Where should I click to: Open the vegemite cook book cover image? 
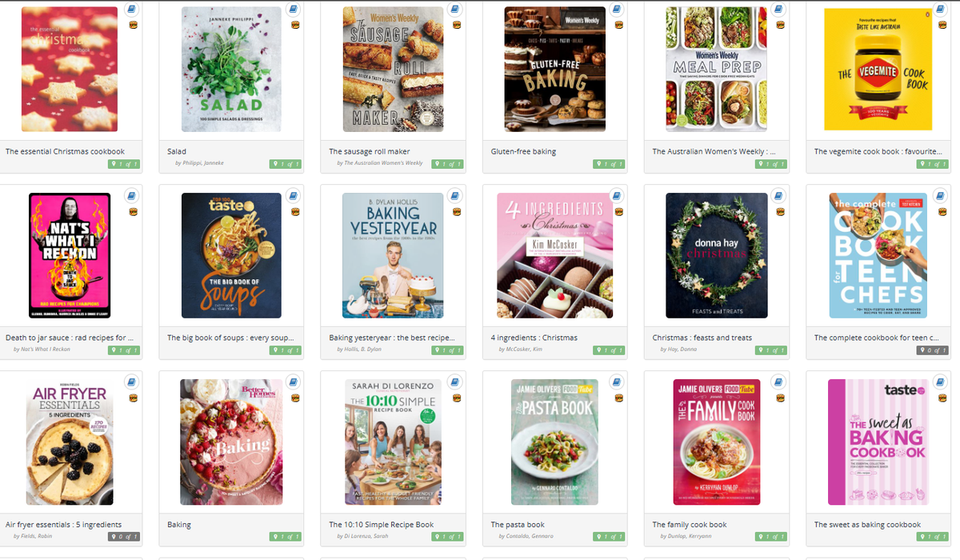pos(878,70)
